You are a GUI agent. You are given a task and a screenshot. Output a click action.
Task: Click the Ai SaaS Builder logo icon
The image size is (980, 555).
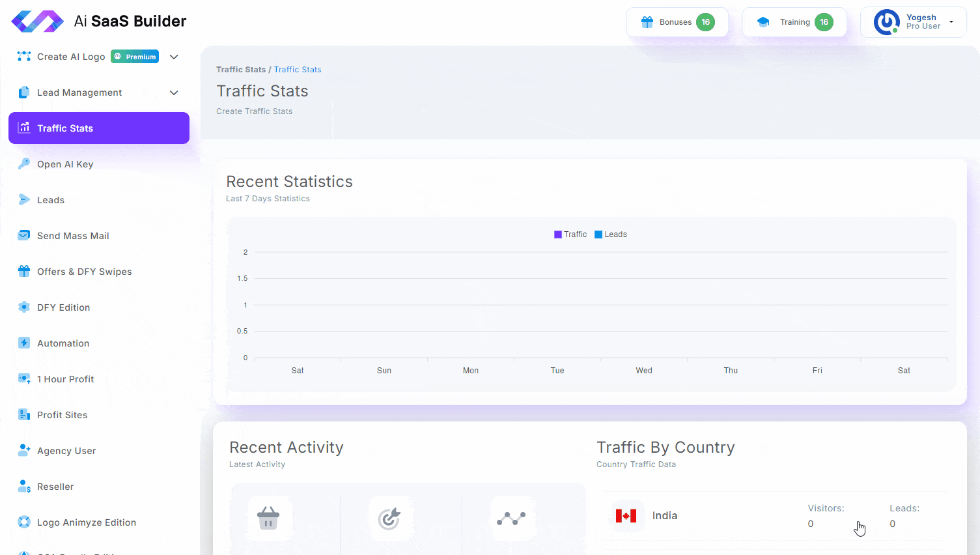(37, 21)
